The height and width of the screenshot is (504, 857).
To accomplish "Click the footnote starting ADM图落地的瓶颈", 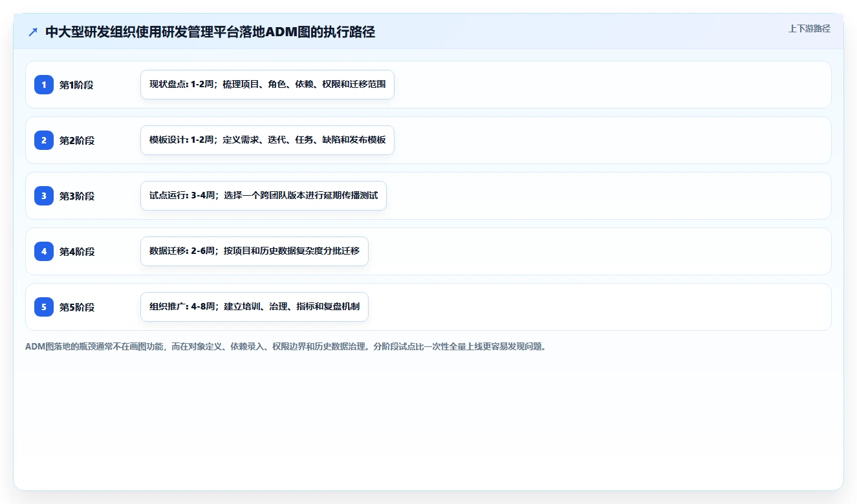I will click(287, 346).
